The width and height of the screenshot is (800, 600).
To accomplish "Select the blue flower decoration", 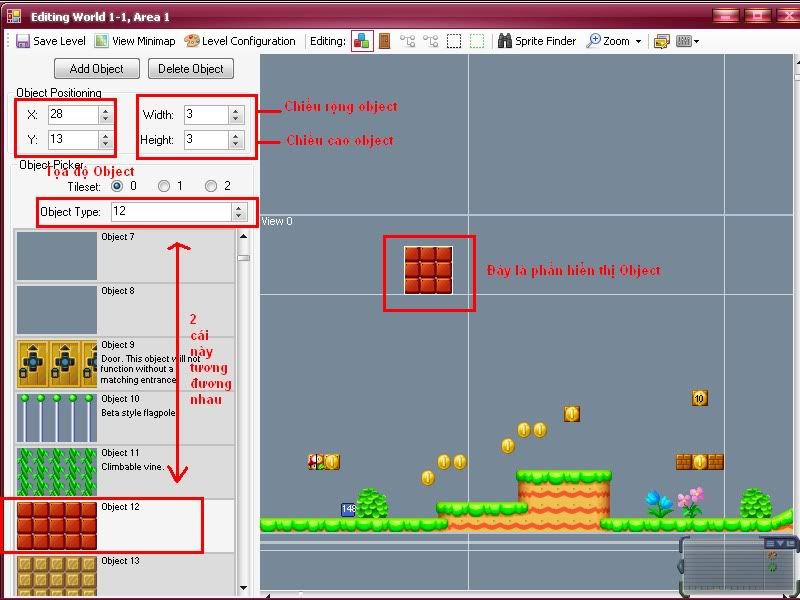I will pyautogui.click(x=659, y=504).
